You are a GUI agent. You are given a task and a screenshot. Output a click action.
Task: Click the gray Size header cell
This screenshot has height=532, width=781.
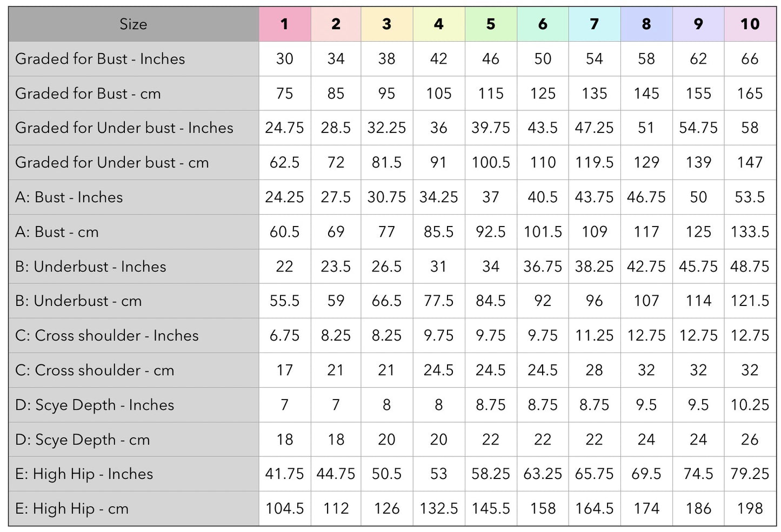pos(133,24)
